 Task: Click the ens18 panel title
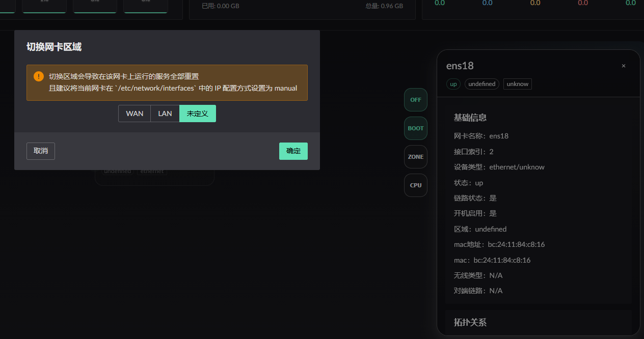[x=460, y=66]
